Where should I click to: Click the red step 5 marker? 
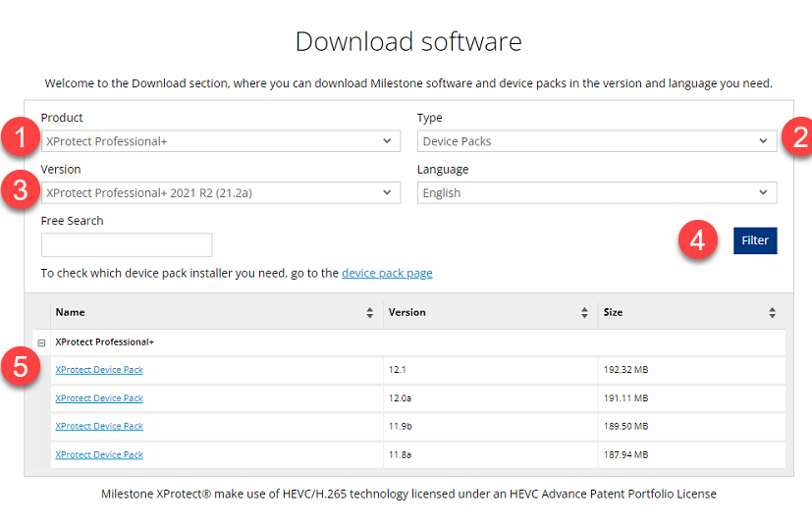click(x=20, y=368)
